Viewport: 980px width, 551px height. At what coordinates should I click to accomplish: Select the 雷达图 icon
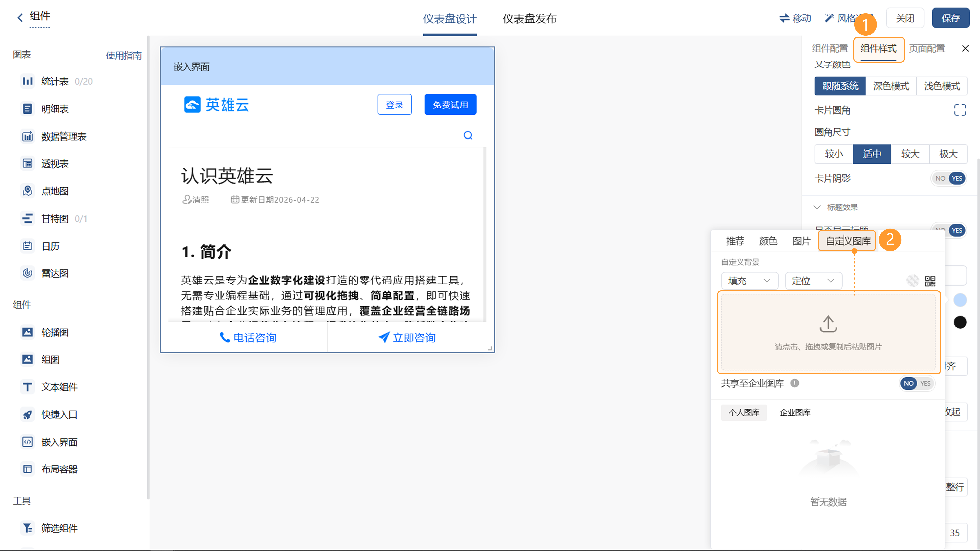pos(27,273)
